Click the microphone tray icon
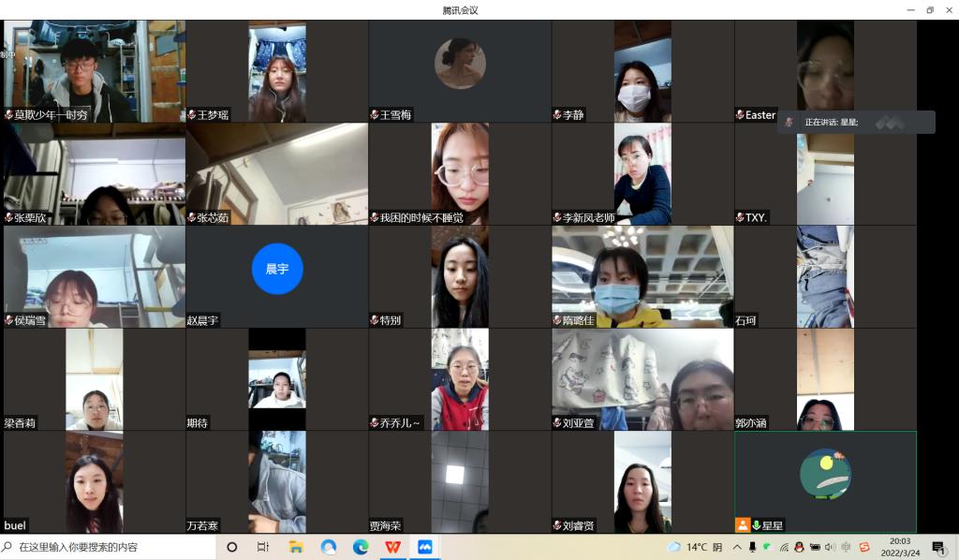The image size is (959, 560). pos(752,547)
